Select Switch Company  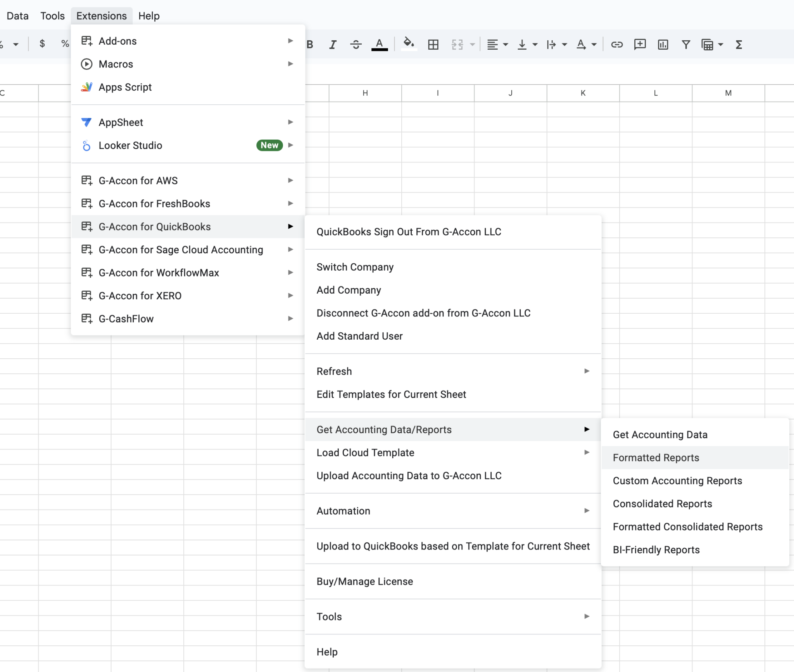click(x=453, y=267)
